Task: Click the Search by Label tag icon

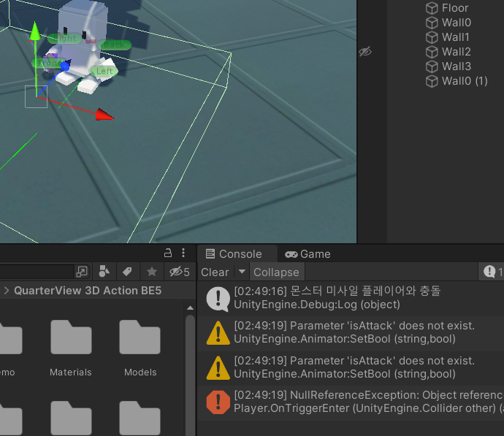Action: [x=127, y=272]
